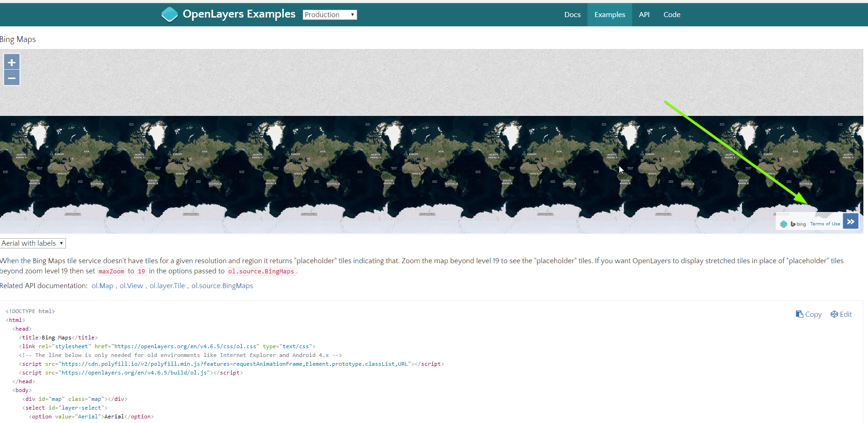The image size is (868, 423).
Task: Open the Bing Terms of Use link
Action: click(x=826, y=224)
